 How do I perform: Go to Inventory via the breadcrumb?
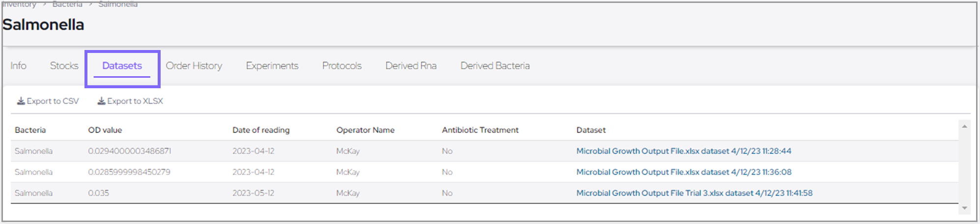20,4
